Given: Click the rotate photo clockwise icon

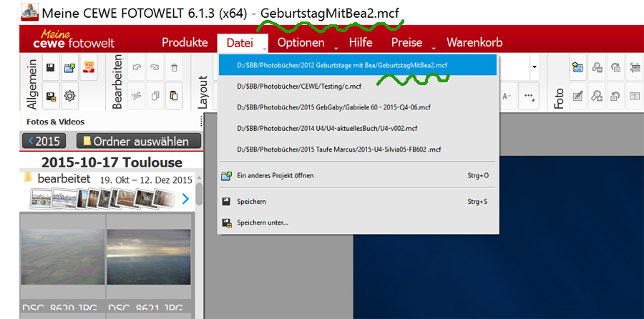Looking at the screenshot, I should (x=615, y=67).
